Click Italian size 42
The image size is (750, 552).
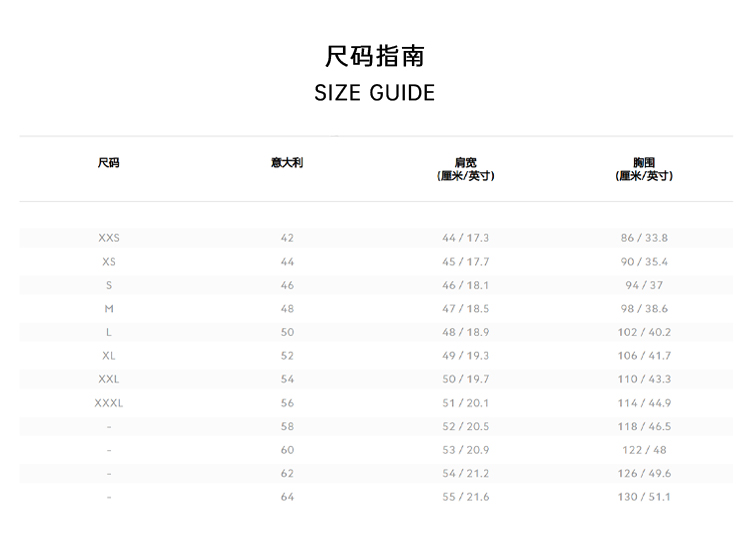point(287,238)
